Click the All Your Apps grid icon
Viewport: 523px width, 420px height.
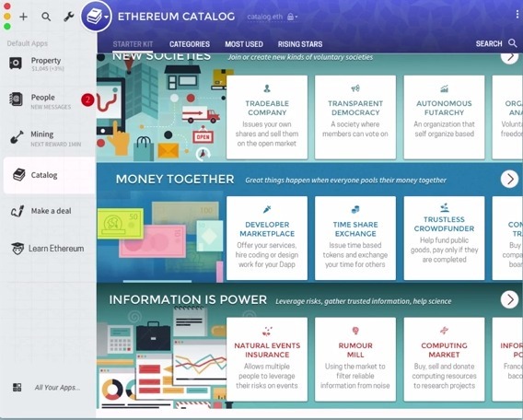click(x=17, y=388)
